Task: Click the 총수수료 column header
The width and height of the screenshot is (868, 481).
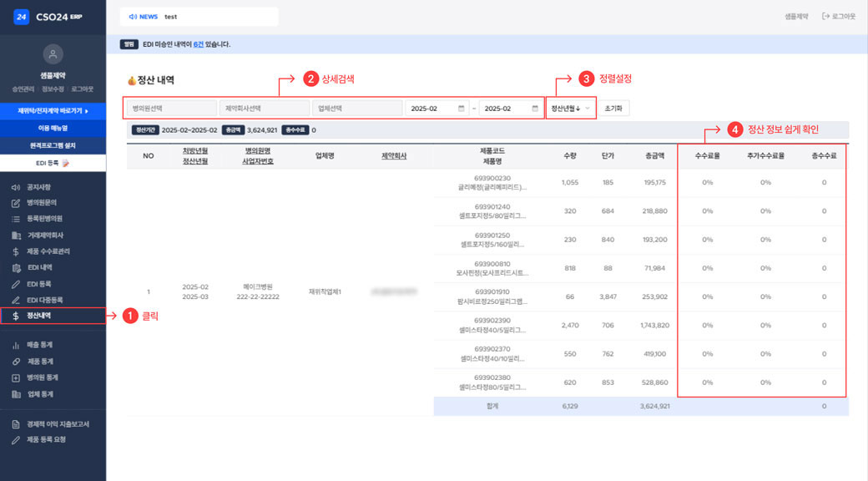Action: point(824,156)
